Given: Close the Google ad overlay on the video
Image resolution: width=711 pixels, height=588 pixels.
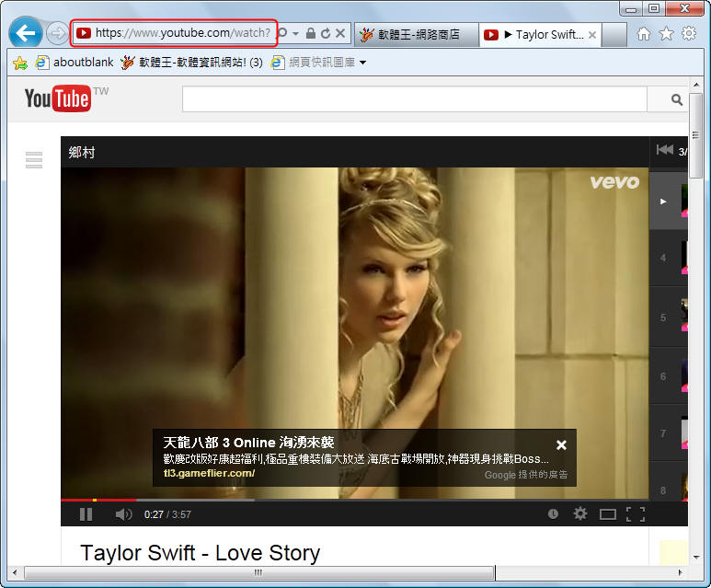Looking at the screenshot, I should 561,445.
